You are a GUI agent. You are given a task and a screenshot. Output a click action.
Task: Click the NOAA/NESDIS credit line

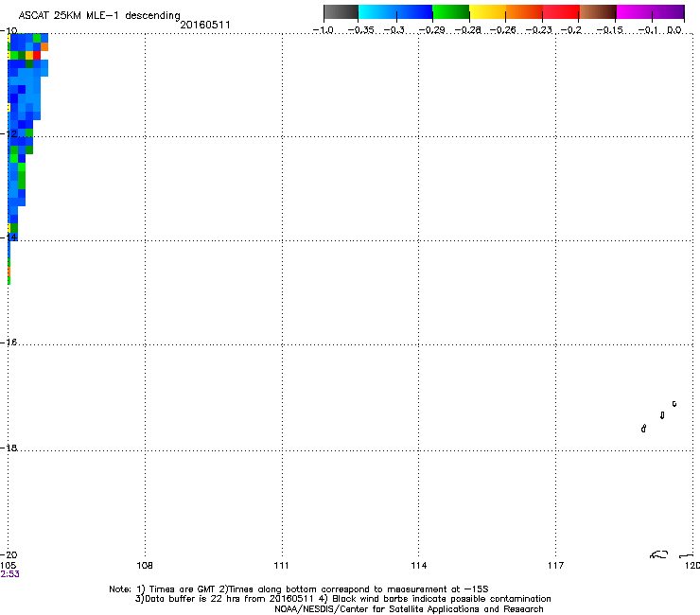409,609
